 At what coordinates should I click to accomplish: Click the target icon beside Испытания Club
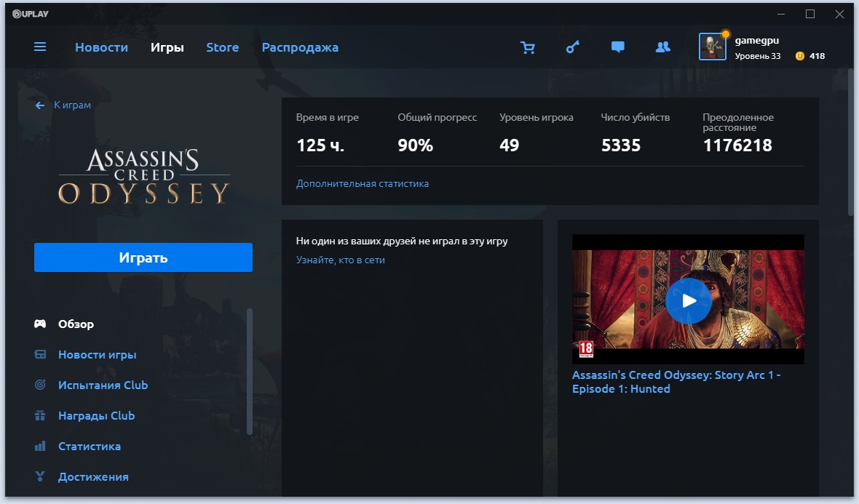tap(40, 385)
